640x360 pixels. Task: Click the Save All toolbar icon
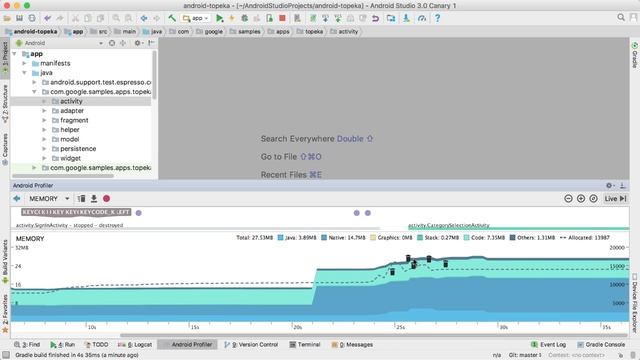(19, 18)
